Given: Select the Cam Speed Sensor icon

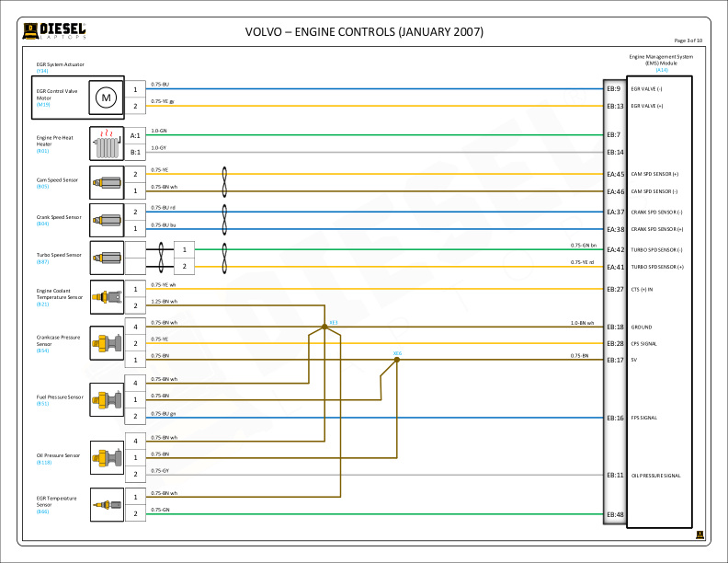Looking at the screenshot, I should point(107,182).
